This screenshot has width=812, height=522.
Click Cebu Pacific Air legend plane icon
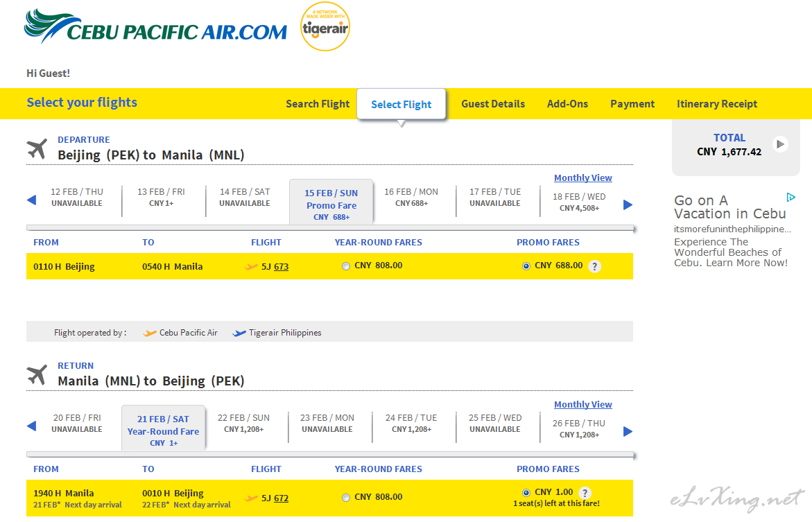(x=150, y=333)
